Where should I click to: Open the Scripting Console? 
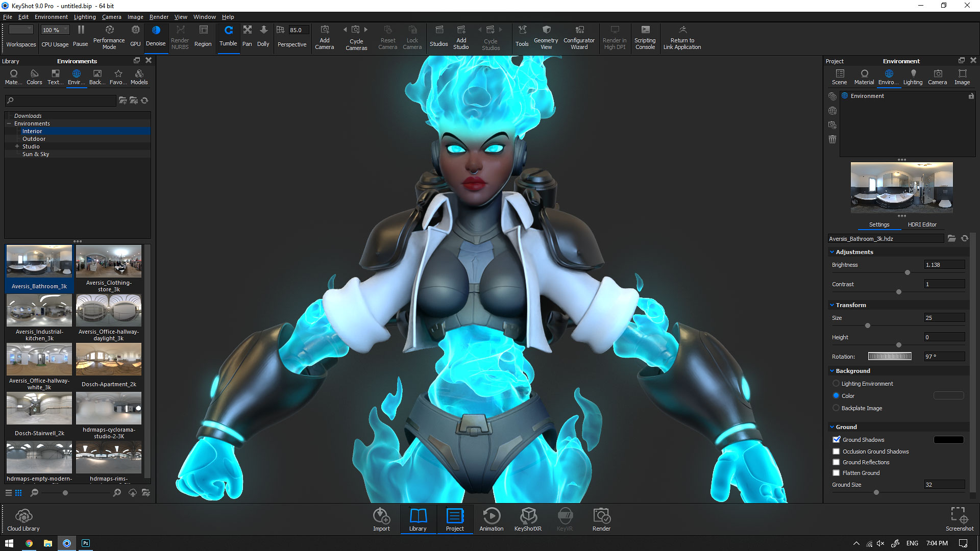[645, 37]
